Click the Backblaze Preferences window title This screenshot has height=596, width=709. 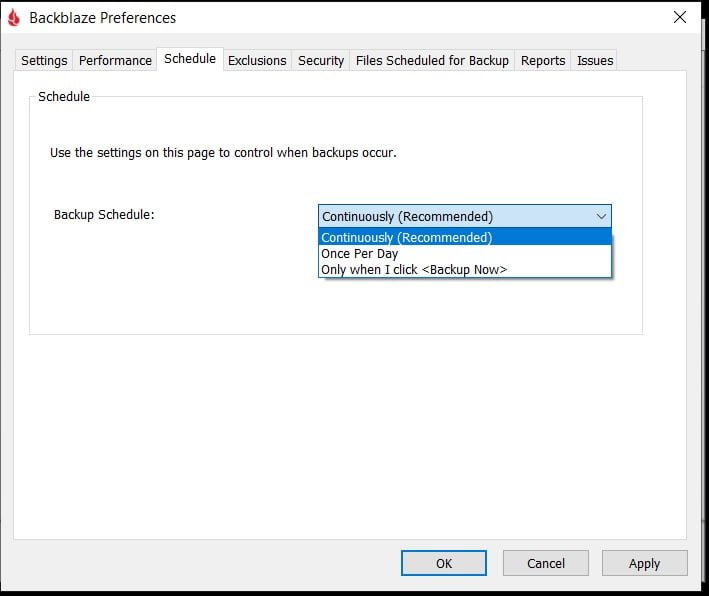coord(103,18)
